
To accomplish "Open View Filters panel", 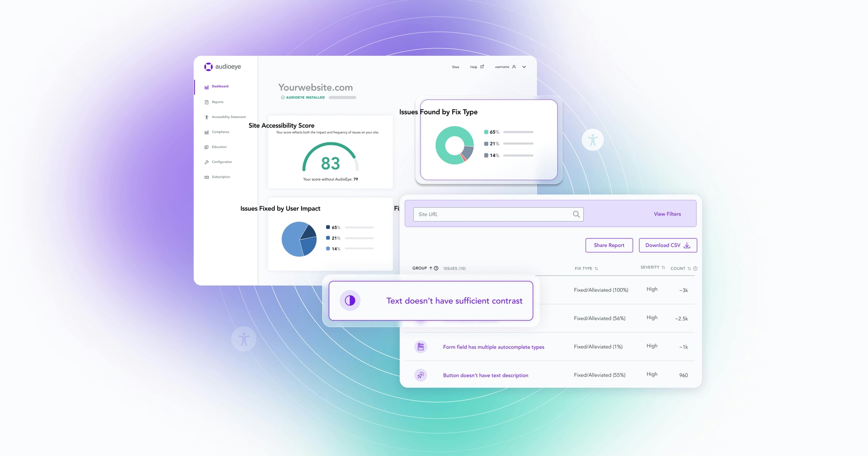I will coord(667,214).
